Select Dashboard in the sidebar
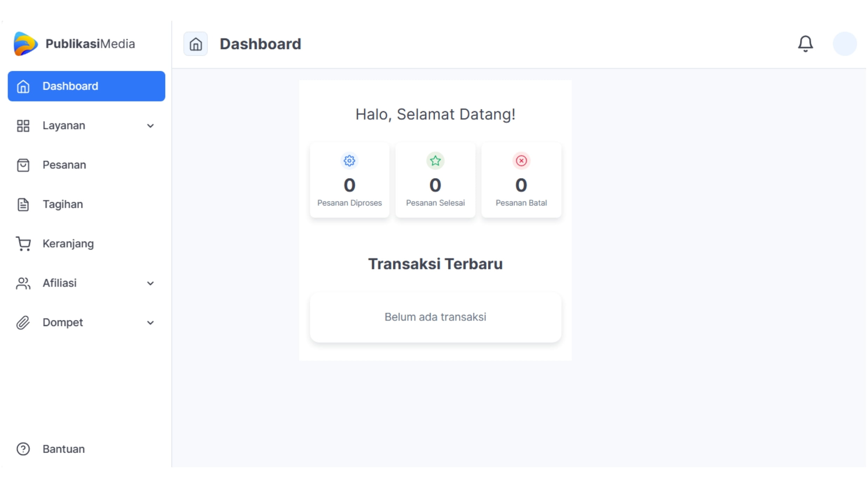This screenshot has width=868, height=488. 86,86
